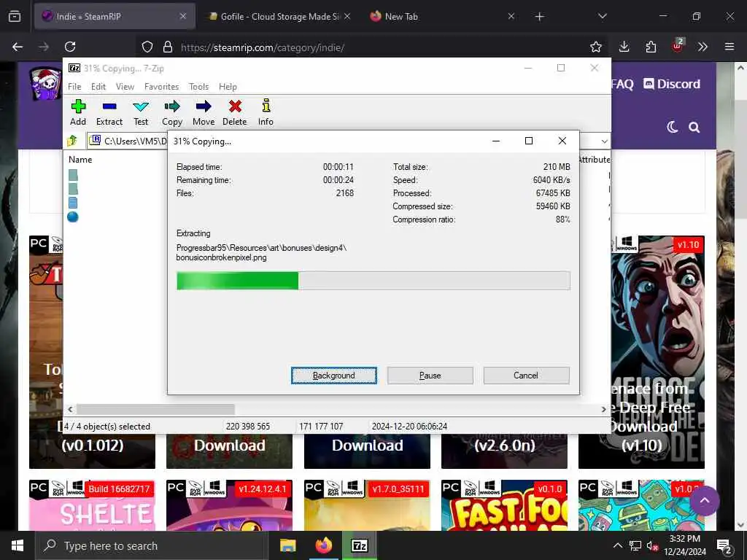This screenshot has width=747, height=560.
Task: Open the Discord link on SteamRIP
Action: 672,85
